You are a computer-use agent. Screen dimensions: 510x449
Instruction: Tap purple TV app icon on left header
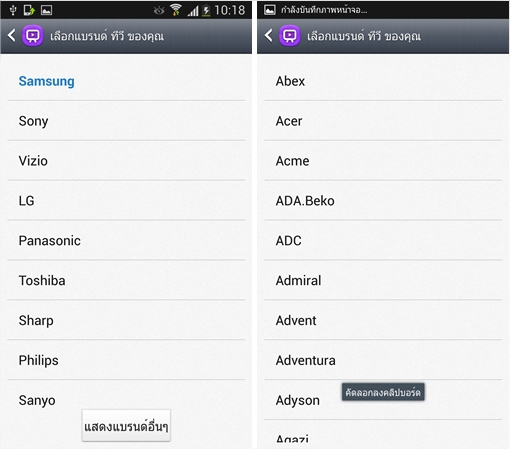pyautogui.click(x=33, y=36)
